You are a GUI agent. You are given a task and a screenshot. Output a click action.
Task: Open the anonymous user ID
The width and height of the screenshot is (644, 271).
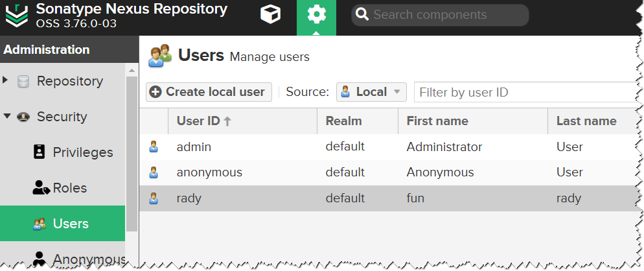point(209,172)
